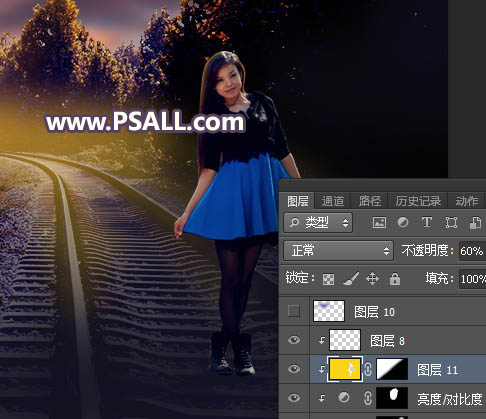Open the 正常 blend mode dropdown

[338, 251]
